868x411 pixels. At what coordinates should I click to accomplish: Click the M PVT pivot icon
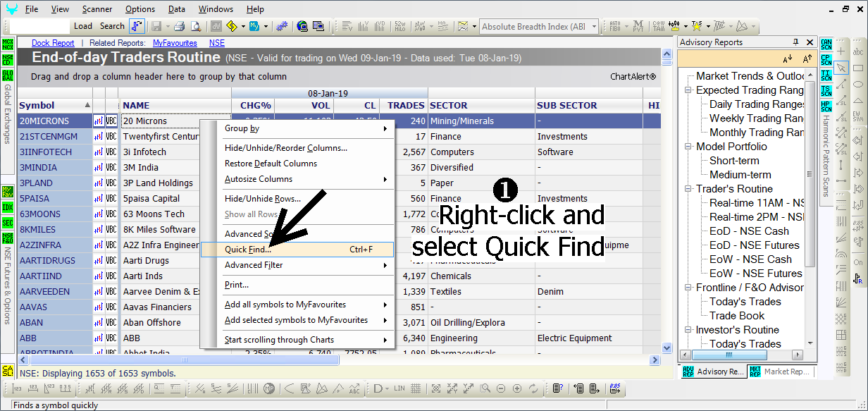tap(638, 26)
